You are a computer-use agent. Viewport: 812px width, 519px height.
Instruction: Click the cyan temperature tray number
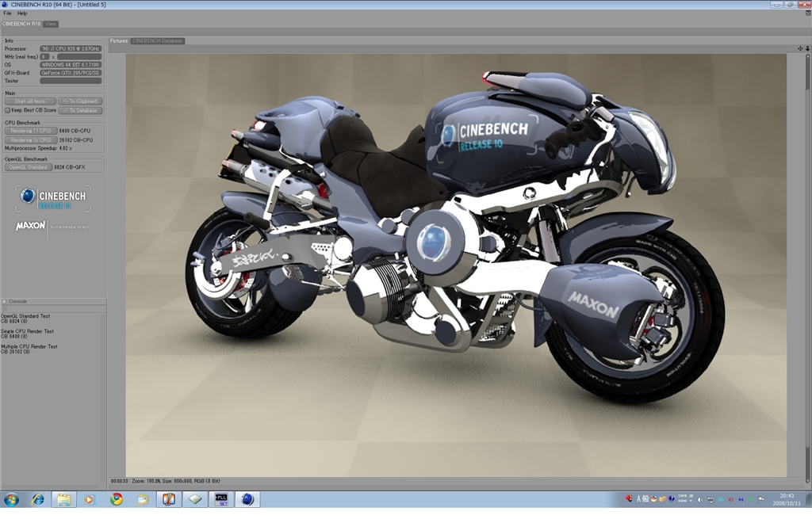coord(720,500)
